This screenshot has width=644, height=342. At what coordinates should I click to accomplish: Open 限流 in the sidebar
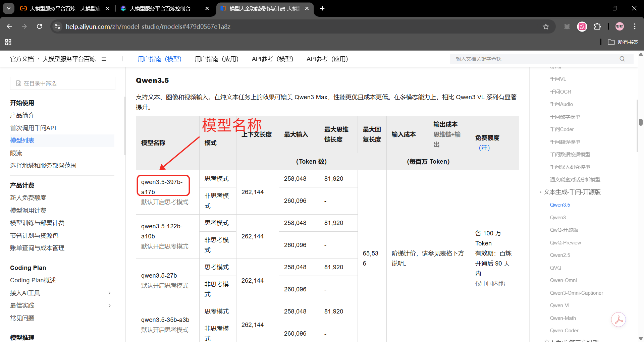click(16, 153)
